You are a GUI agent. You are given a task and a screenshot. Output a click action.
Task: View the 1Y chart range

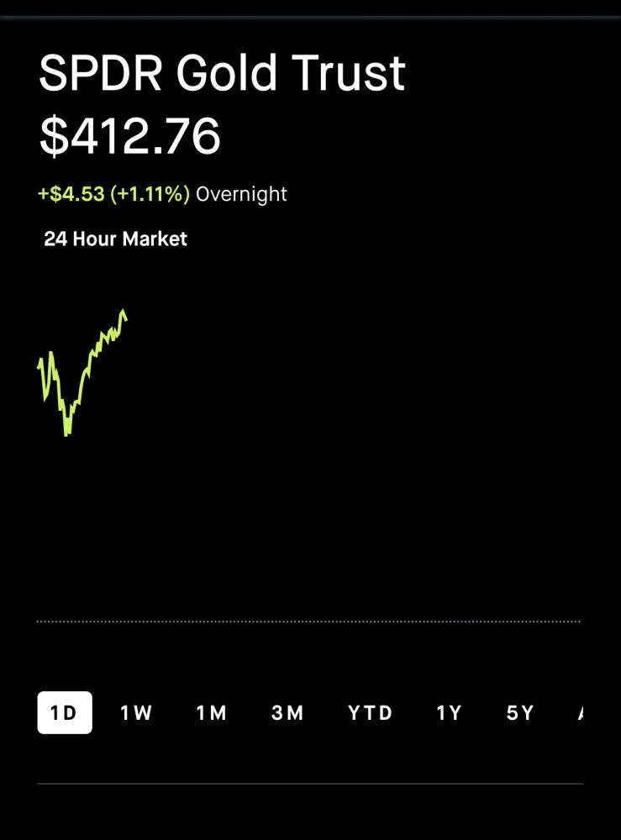(x=450, y=713)
